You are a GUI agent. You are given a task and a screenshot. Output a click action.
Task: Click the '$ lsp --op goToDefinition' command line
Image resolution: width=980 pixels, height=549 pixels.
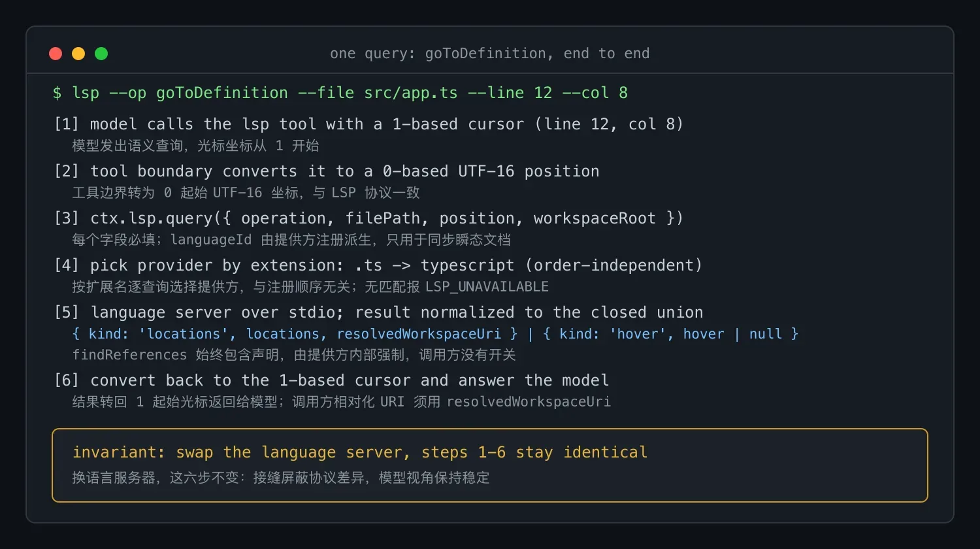(x=340, y=93)
